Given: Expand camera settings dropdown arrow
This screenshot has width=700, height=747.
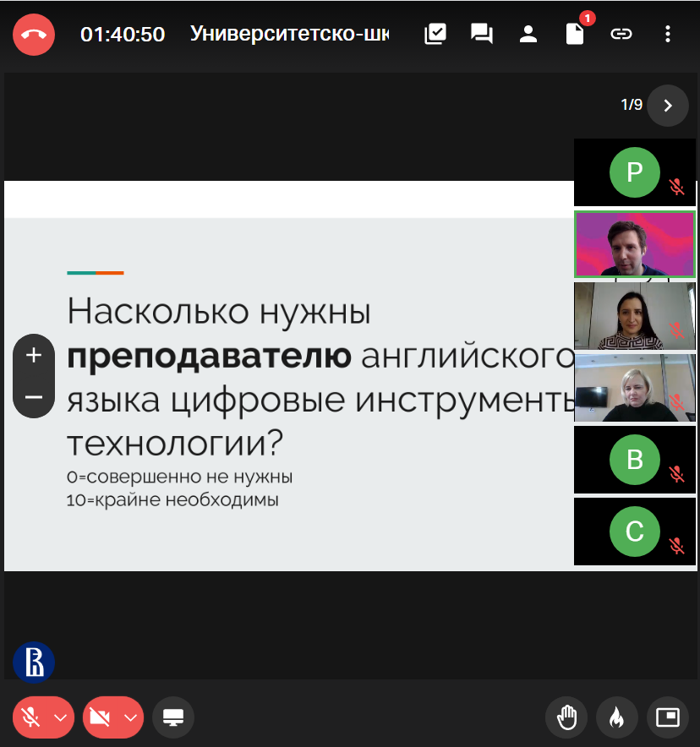Looking at the screenshot, I should [129, 717].
